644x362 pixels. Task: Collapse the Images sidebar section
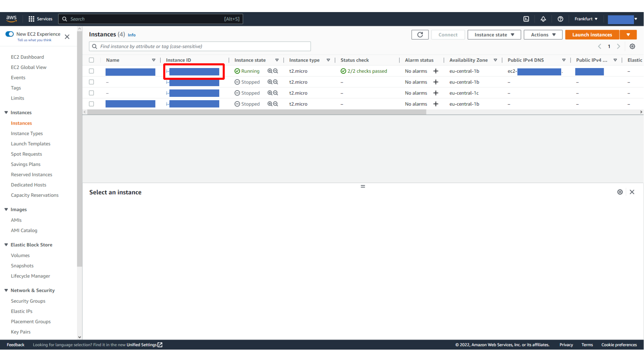[6, 209]
